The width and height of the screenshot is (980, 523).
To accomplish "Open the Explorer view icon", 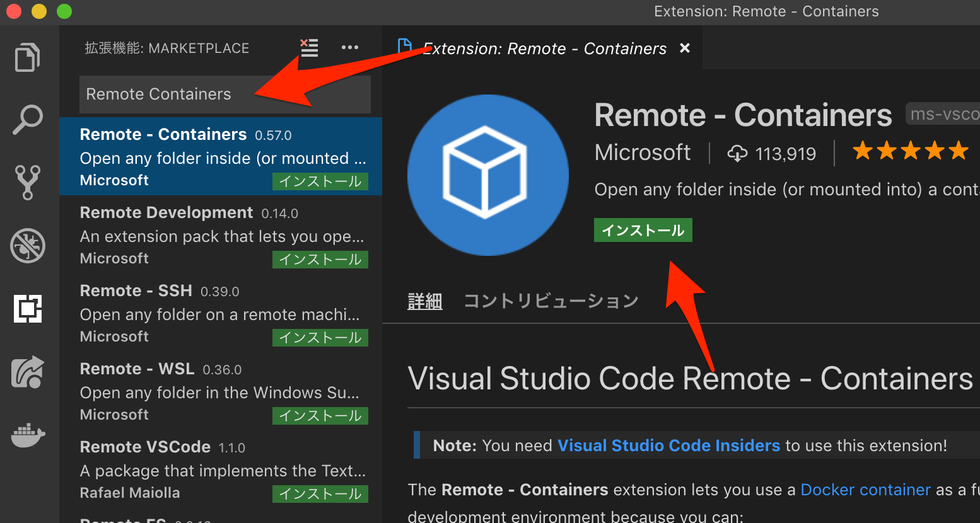I will [x=28, y=57].
